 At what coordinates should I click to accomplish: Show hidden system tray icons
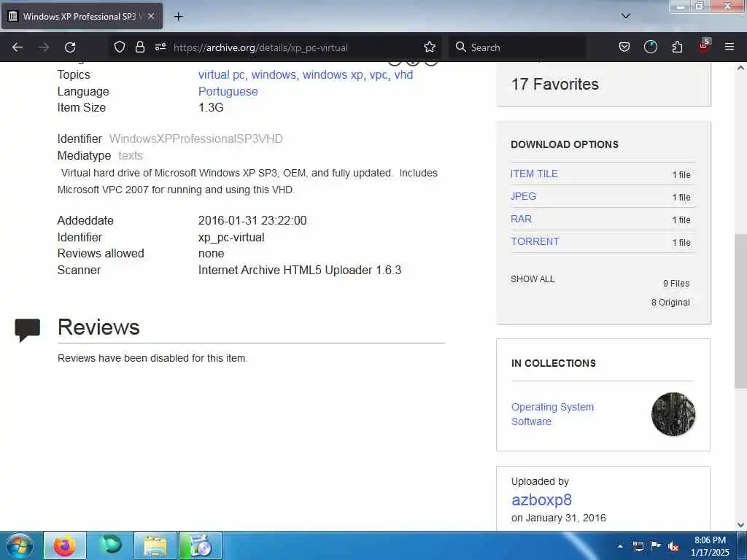click(620, 546)
